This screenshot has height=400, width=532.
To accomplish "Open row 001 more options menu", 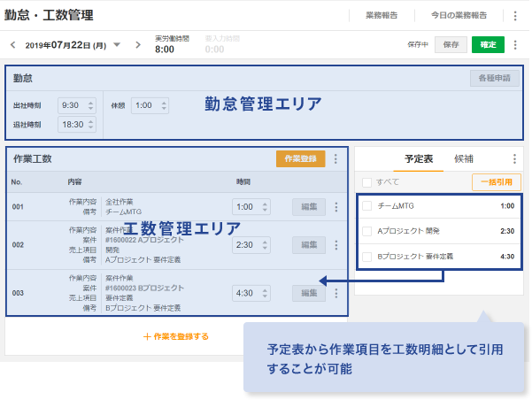I will point(335,207).
